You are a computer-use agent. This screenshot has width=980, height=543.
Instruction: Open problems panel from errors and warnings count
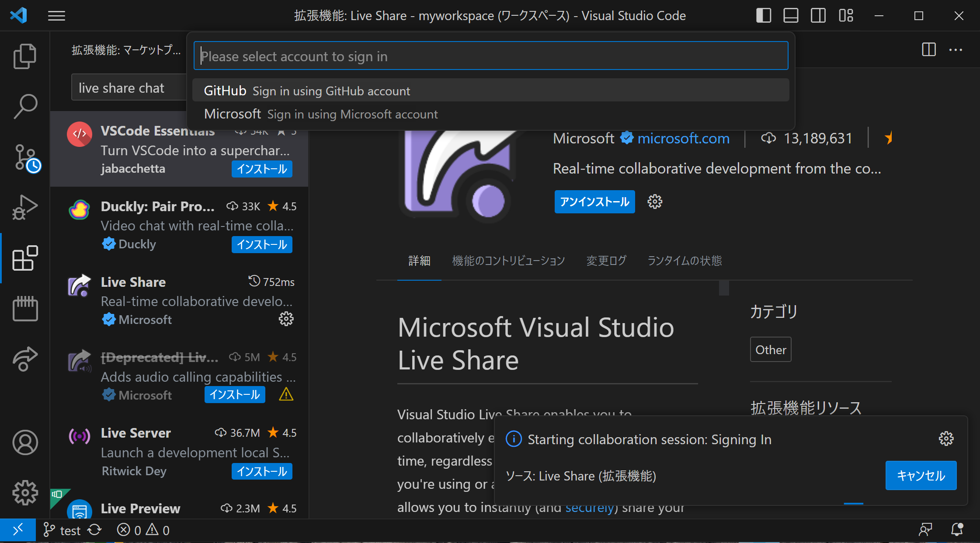tap(143, 530)
